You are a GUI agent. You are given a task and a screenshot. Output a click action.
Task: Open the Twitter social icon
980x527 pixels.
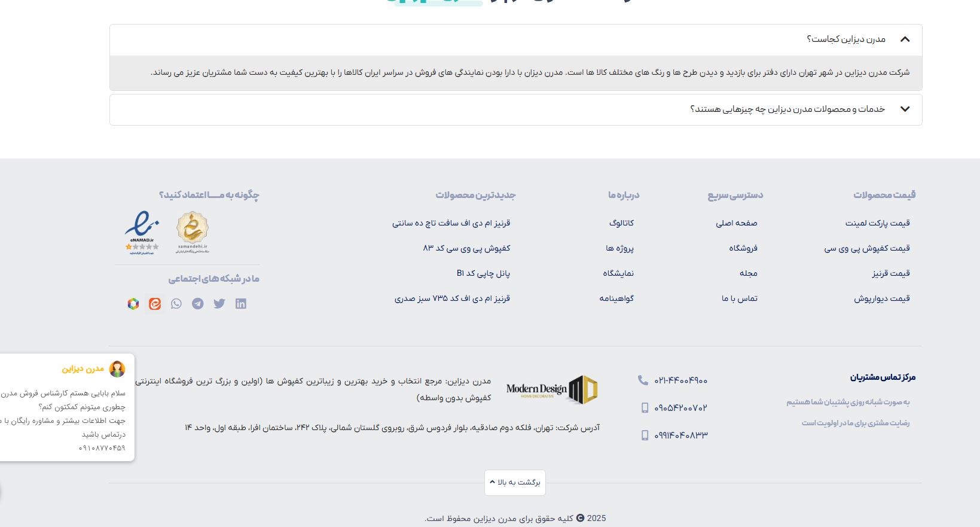(219, 304)
